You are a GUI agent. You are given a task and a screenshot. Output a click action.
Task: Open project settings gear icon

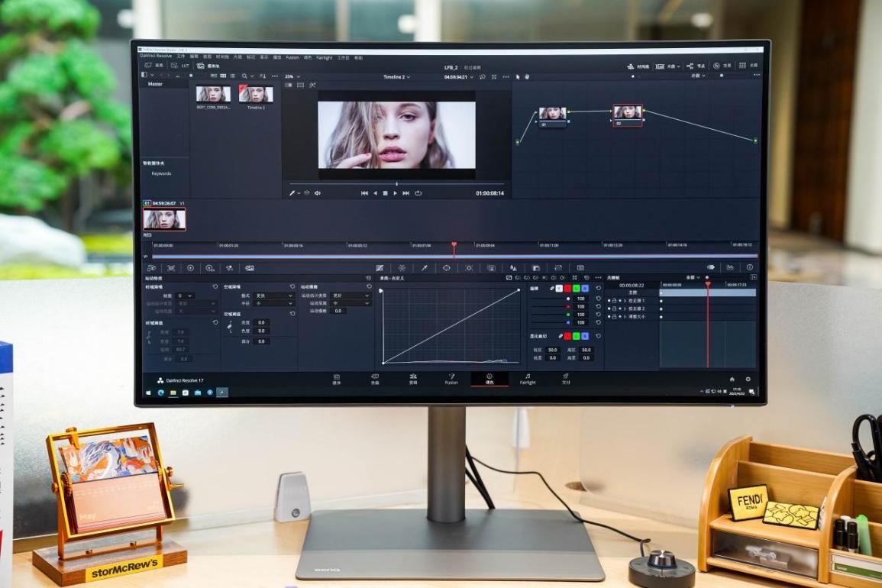tap(748, 380)
